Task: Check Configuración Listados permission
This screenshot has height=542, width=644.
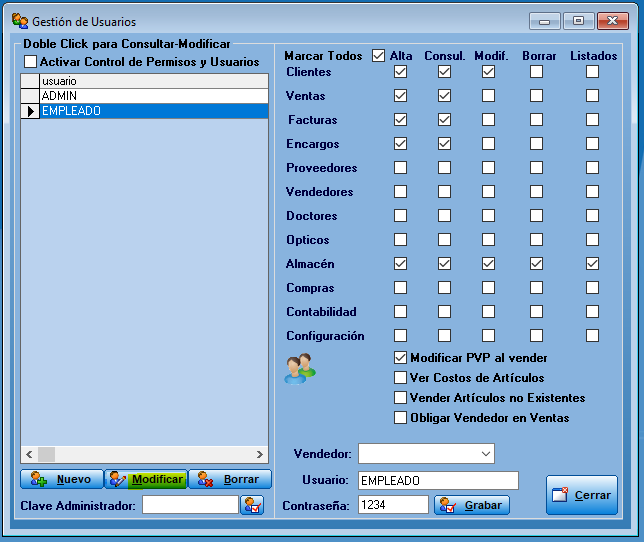Action: (592, 335)
